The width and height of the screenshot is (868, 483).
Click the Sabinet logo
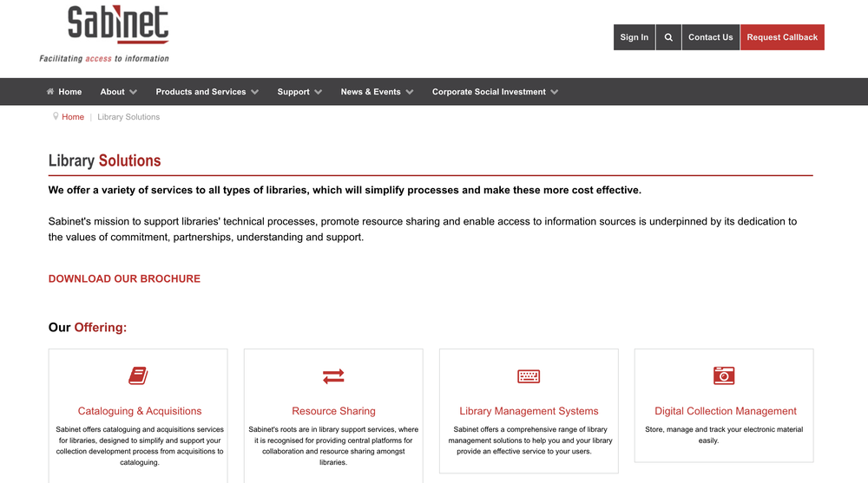tap(118, 25)
